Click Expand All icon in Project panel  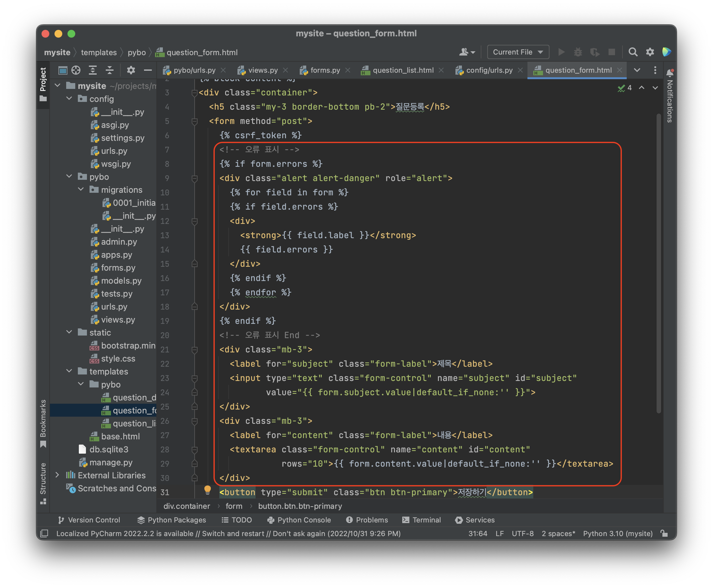[x=93, y=70]
